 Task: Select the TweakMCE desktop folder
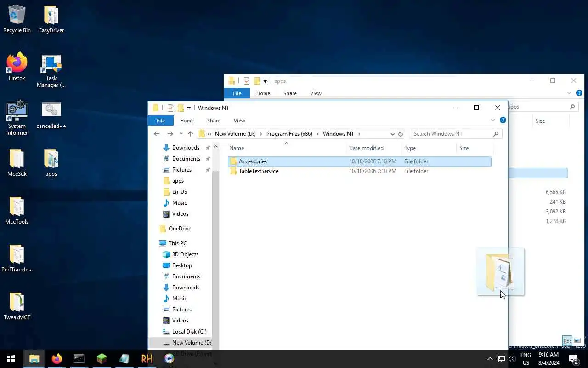(x=17, y=305)
